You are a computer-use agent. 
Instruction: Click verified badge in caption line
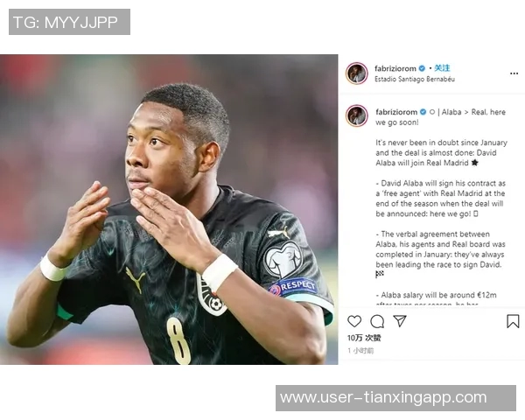coord(423,112)
